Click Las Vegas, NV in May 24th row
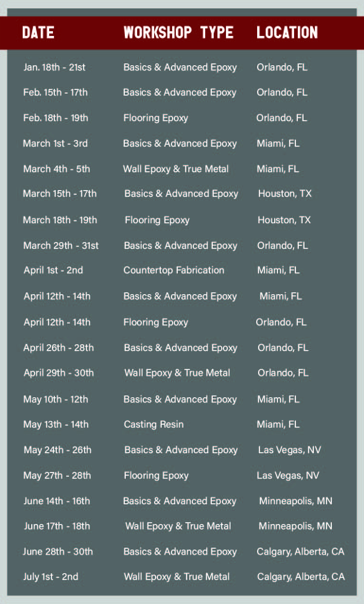 289,450
